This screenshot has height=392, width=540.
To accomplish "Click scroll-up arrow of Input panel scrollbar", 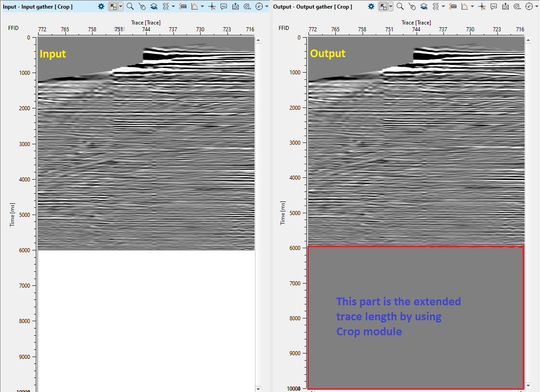I will [x=259, y=40].
